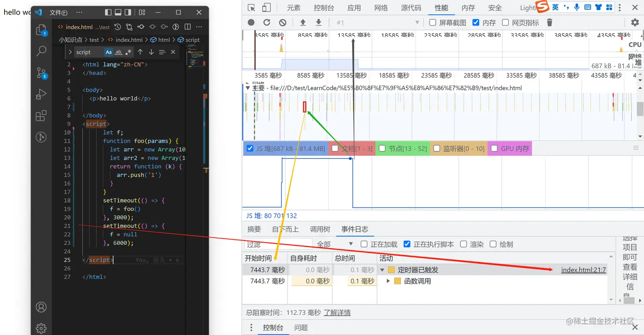Toggle Match Whole Word in find widget
Viewport: 644px width, 335px height.
[x=119, y=52]
